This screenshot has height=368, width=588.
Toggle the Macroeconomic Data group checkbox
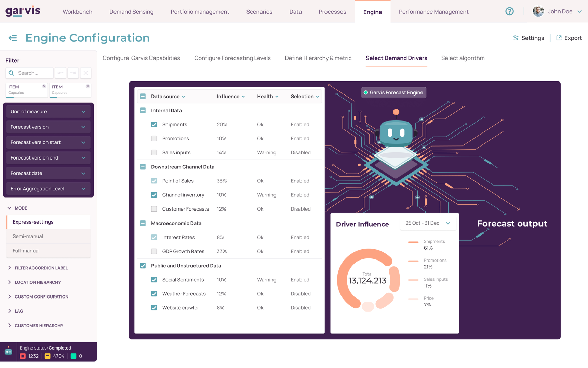(143, 224)
